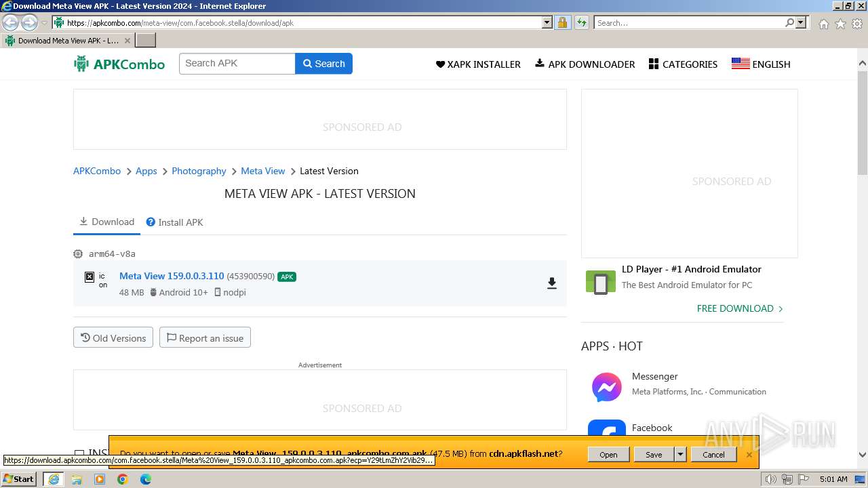This screenshot has height=488, width=868.
Task: Click the volume speaker tray icon
Action: pyautogui.click(x=771, y=479)
